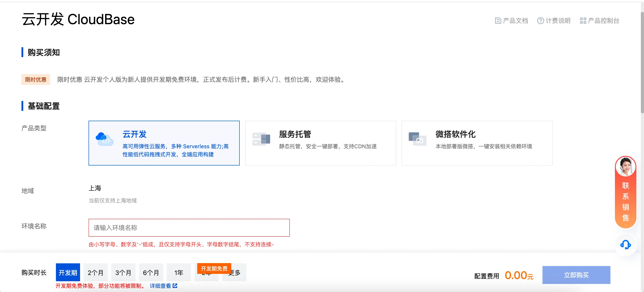The width and height of the screenshot is (644, 292).
Task: Click the external link icon beside 详细查看
Action: (x=175, y=286)
